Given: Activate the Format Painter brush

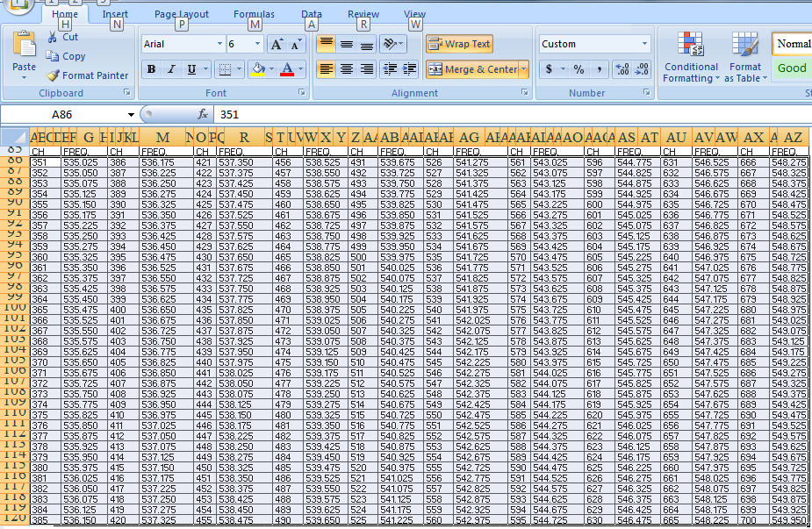Looking at the screenshot, I should tap(53, 75).
